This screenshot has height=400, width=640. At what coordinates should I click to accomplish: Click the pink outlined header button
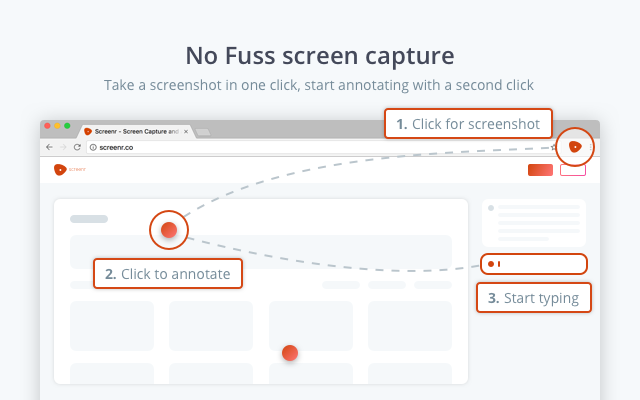click(573, 170)
